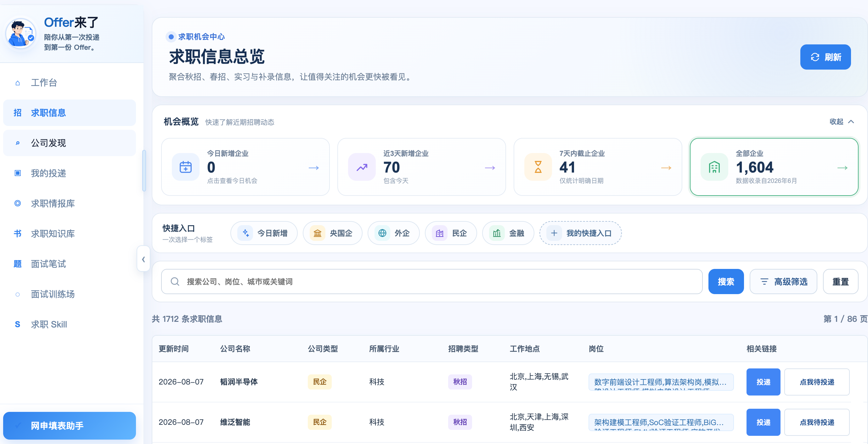Click 投递 for 韬润半导体

coord(763,382)
